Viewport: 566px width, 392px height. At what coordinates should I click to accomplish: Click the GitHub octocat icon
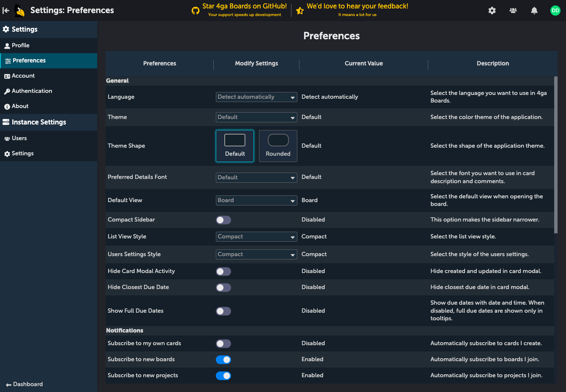pyautogui.click(x=196, y=11)
